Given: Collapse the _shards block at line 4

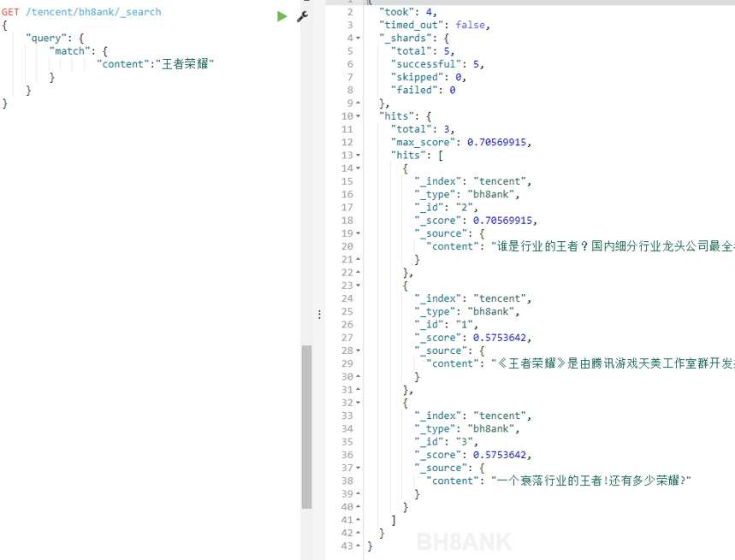Looking at the screenshot, I should click(x=359, y=38).
